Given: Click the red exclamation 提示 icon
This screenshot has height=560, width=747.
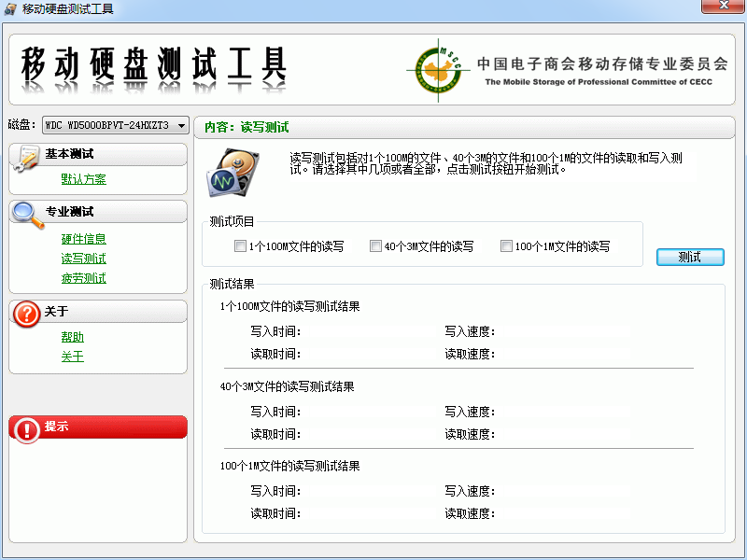Looking at the screenshot, I should coord(26,428).
